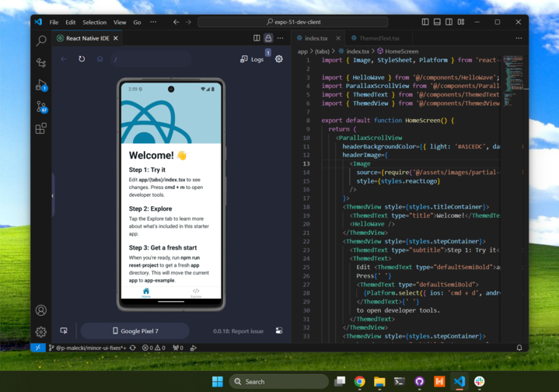Close the index.tsx tab
Image resolution: width=559 pixels, height=392 pixels.
(338, 38)
